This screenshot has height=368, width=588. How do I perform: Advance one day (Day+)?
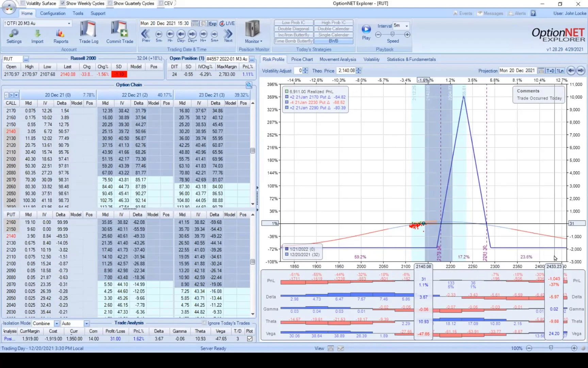pos(192,34)
